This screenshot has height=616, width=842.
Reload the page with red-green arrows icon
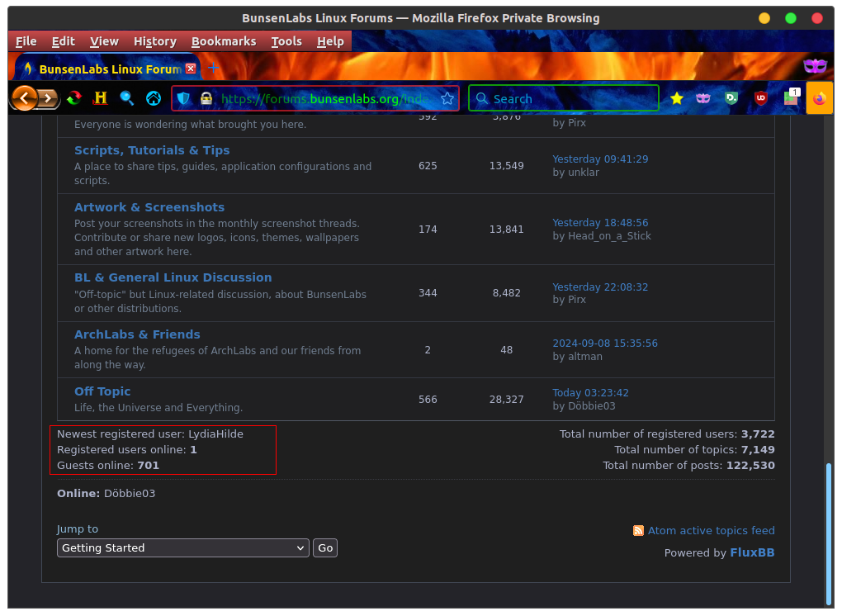click(74, 98)
